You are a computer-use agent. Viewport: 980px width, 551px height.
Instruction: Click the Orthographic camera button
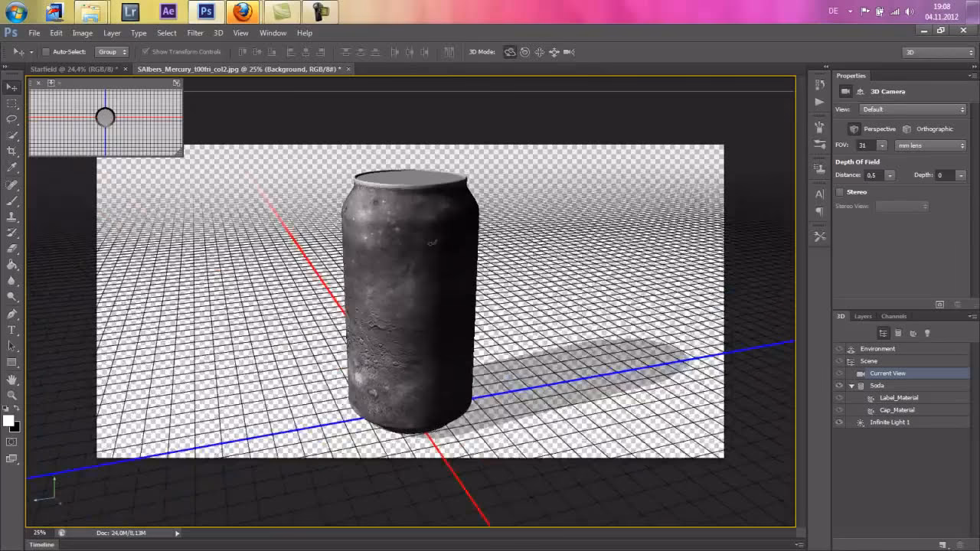[x=908, y=129]
